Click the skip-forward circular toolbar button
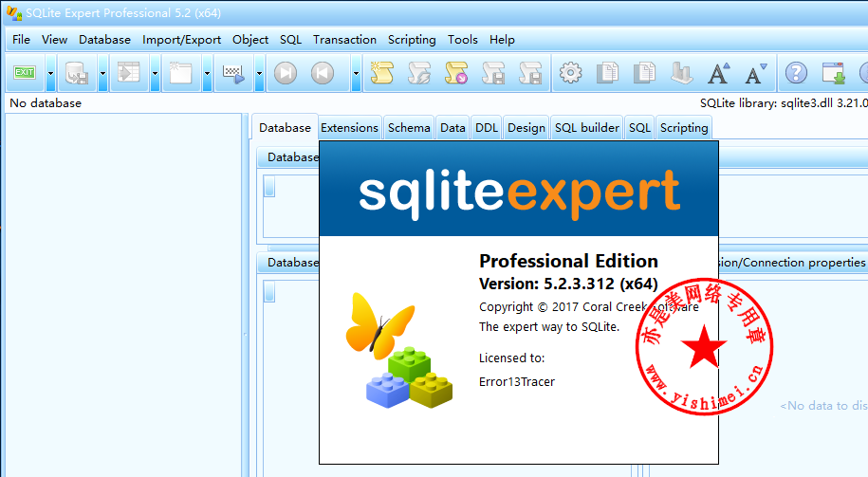 (x=286, y=73)
